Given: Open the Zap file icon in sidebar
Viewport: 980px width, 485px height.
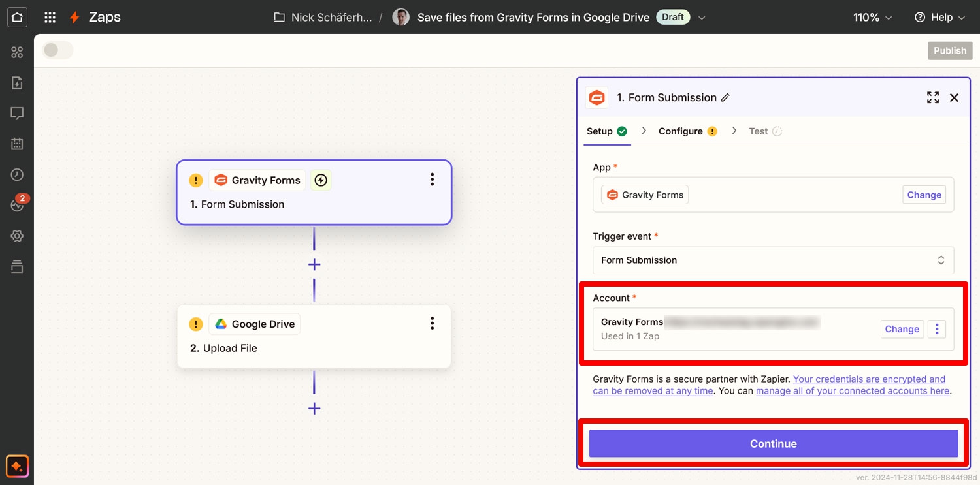Looking at the screenshot, I should coord(17,83).
